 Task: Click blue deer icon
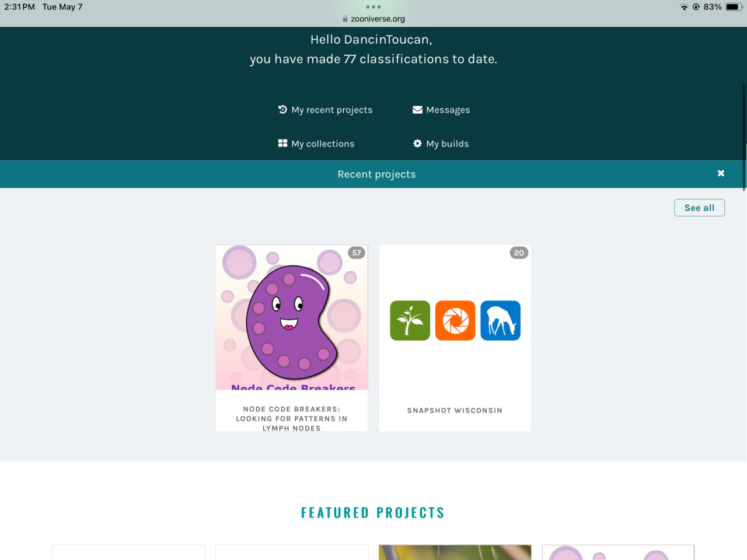coord(501,320)
